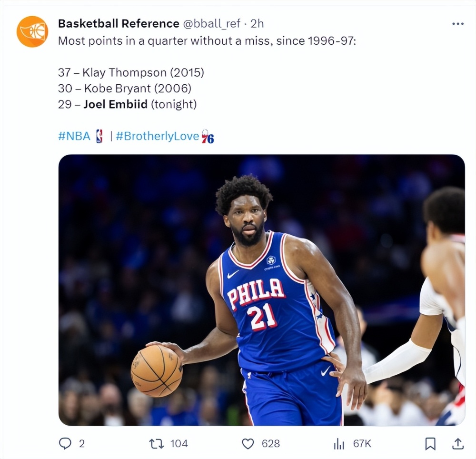Click the 628 likes count
Screen dimensions: 476x459
click(x=270, y=444)
